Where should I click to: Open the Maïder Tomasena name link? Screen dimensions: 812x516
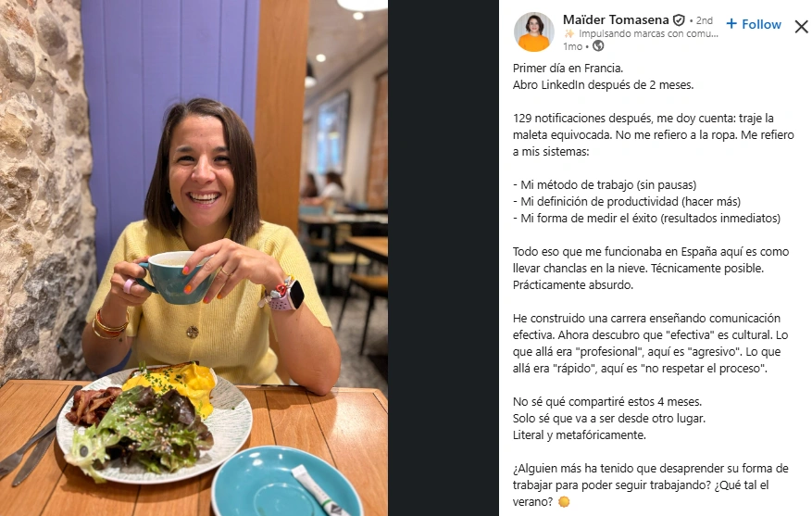pyautogui.click(x=616, y=20)
